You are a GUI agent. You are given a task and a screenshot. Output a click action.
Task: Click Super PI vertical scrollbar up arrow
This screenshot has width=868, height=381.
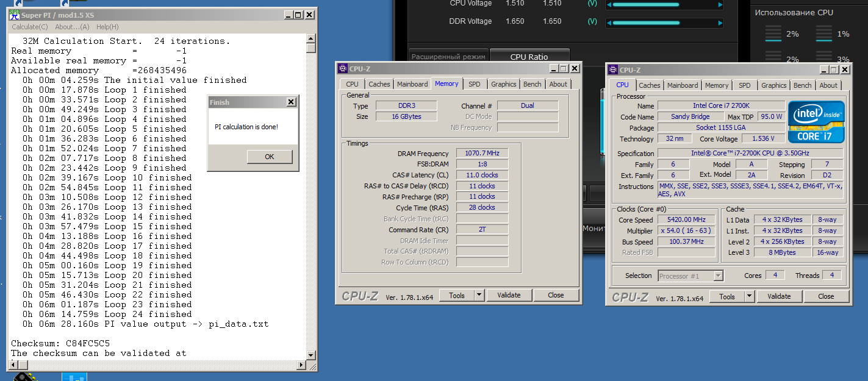(x=311, y=38)
